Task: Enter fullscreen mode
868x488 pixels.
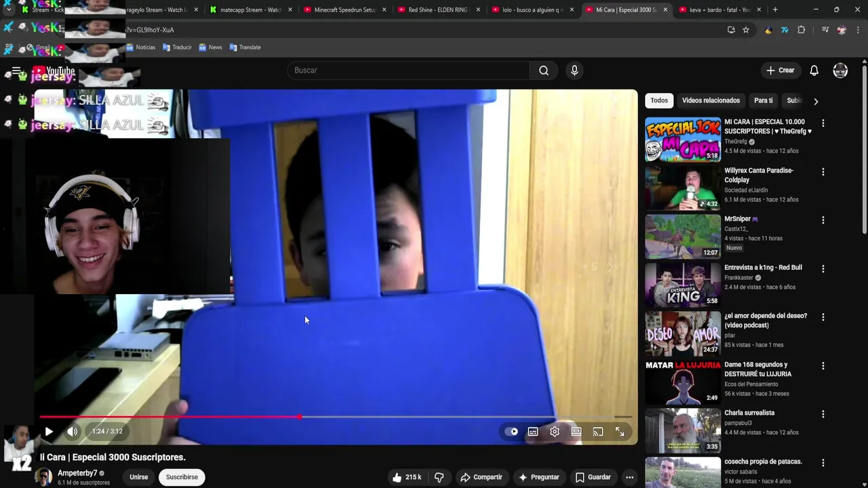Action: (620, 432)
